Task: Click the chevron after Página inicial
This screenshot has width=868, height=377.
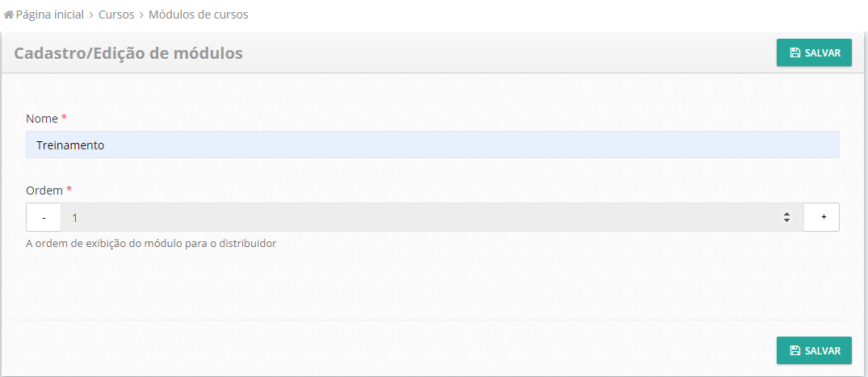Action: pyautogui.click(x=91, y=15)
